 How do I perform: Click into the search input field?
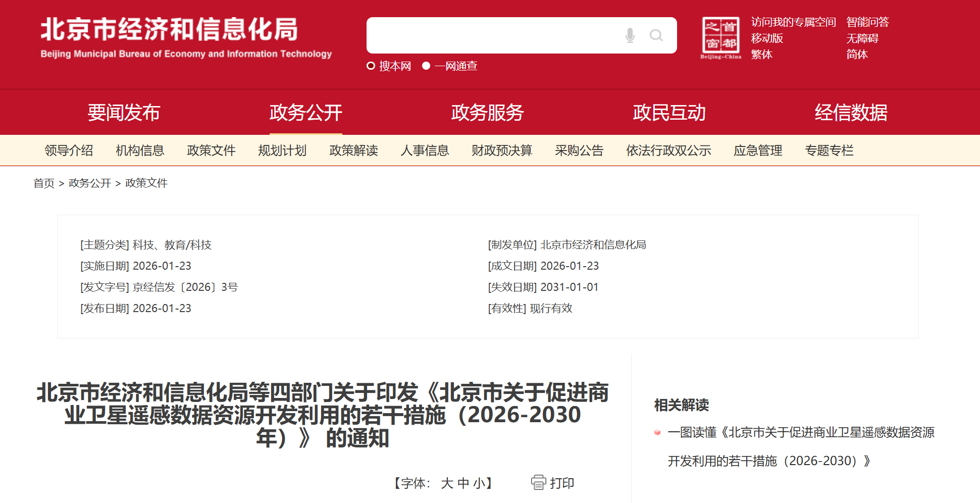tap(492, 35)
